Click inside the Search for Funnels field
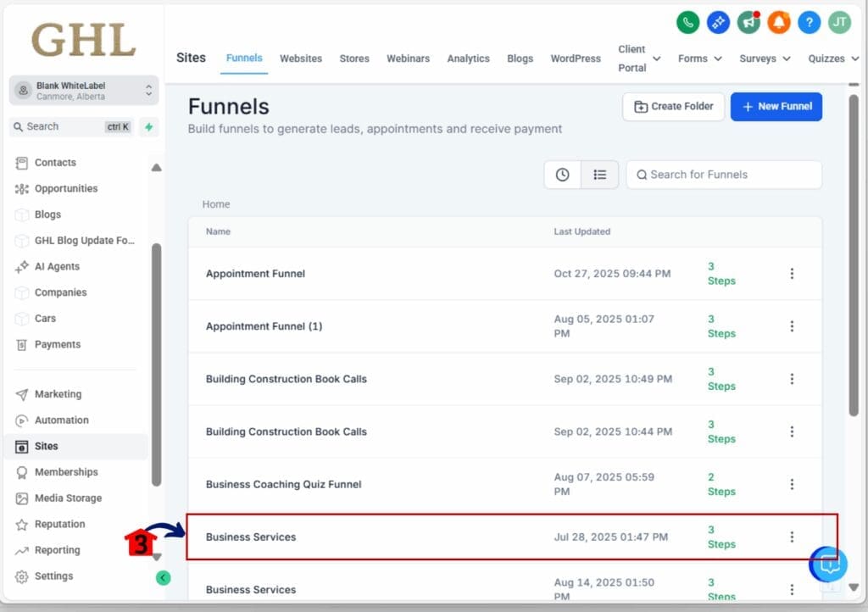 point(723,175)
